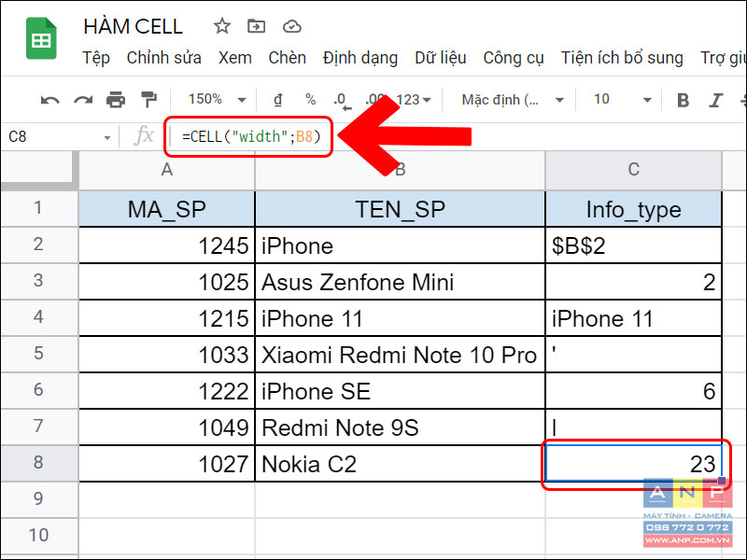Select row 5 header
The width and height of the screenshot is (747, 560).
pos(38,354)
